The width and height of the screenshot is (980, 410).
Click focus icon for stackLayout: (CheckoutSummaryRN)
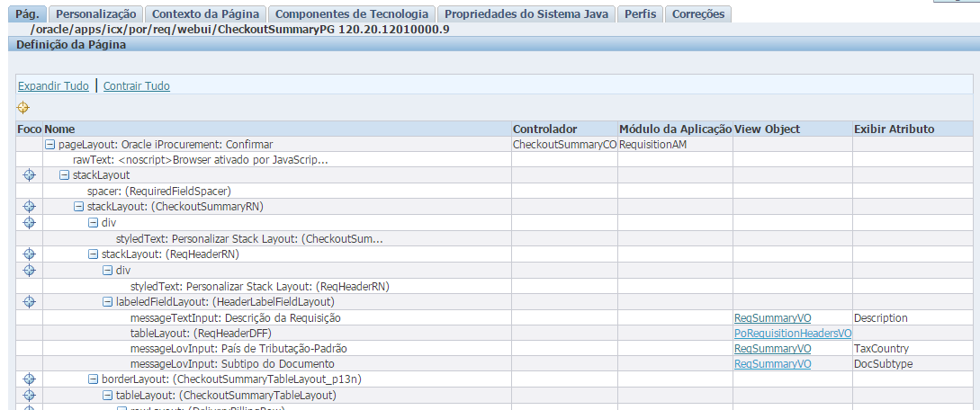tap(29, 207)
